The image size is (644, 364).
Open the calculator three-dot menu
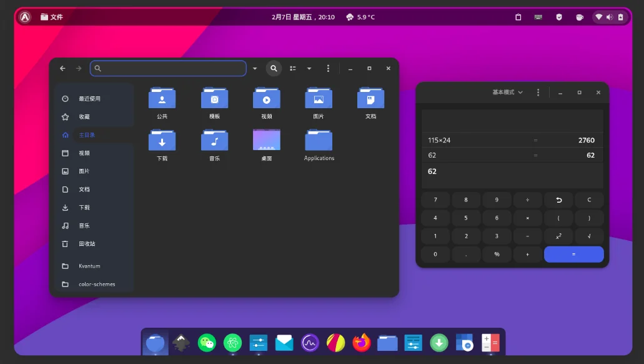coord(538,93)
